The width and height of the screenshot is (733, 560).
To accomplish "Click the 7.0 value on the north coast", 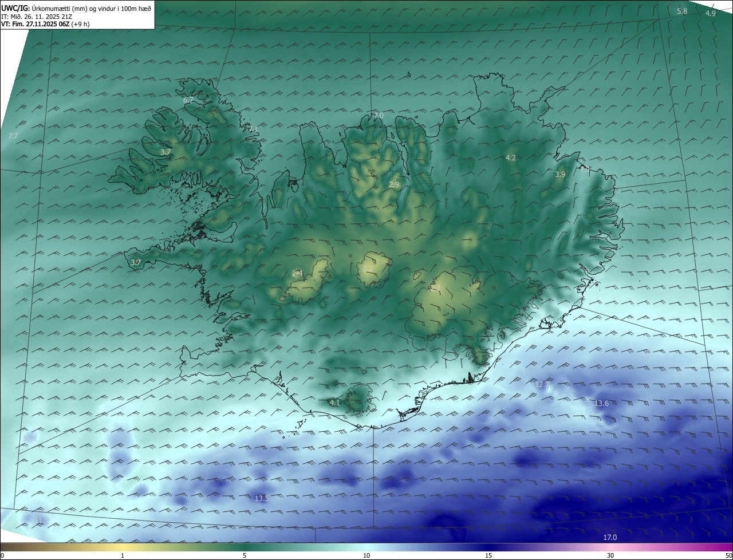I will coord(379,115).
